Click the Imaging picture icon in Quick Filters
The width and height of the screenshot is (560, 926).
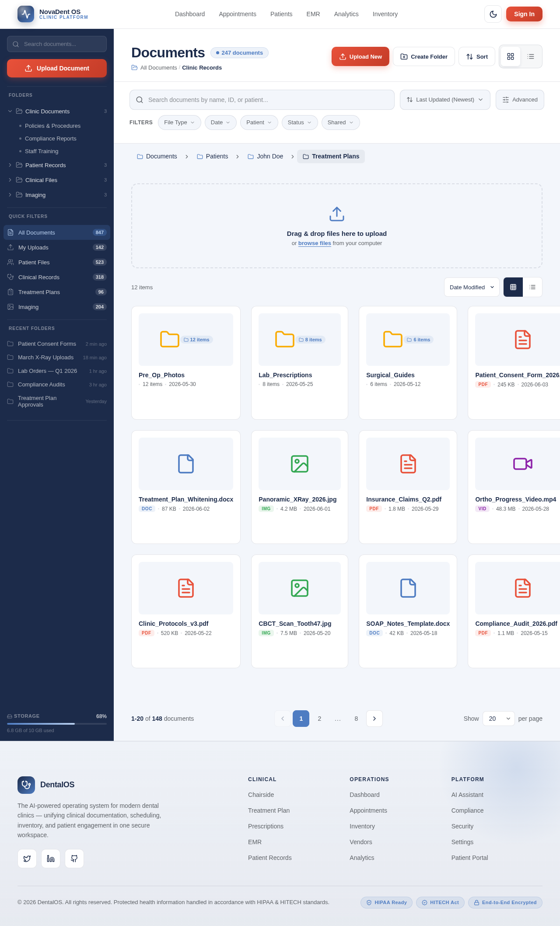tap(10, 307)
